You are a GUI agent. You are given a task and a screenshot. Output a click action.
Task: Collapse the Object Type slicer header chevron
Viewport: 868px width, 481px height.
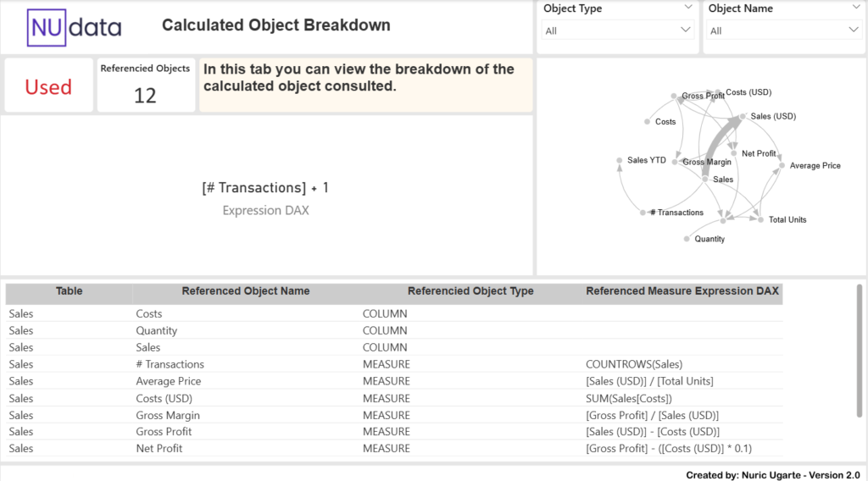[686, 8]
